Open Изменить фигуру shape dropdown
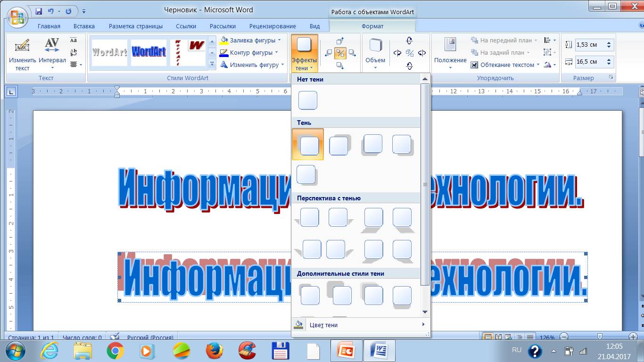Viewport: 644px width, 362px height. click(252, 65)
